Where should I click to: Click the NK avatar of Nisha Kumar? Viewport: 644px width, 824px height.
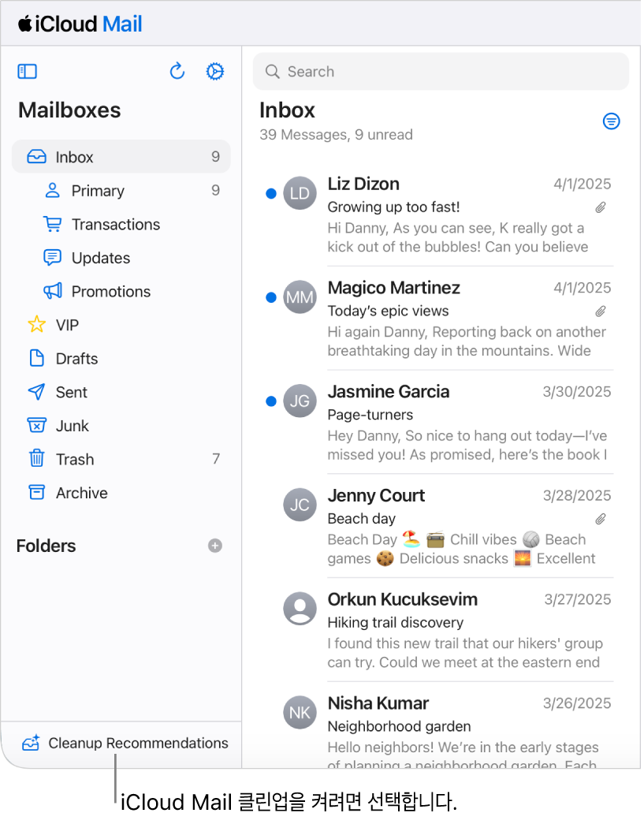coord(300,713)
